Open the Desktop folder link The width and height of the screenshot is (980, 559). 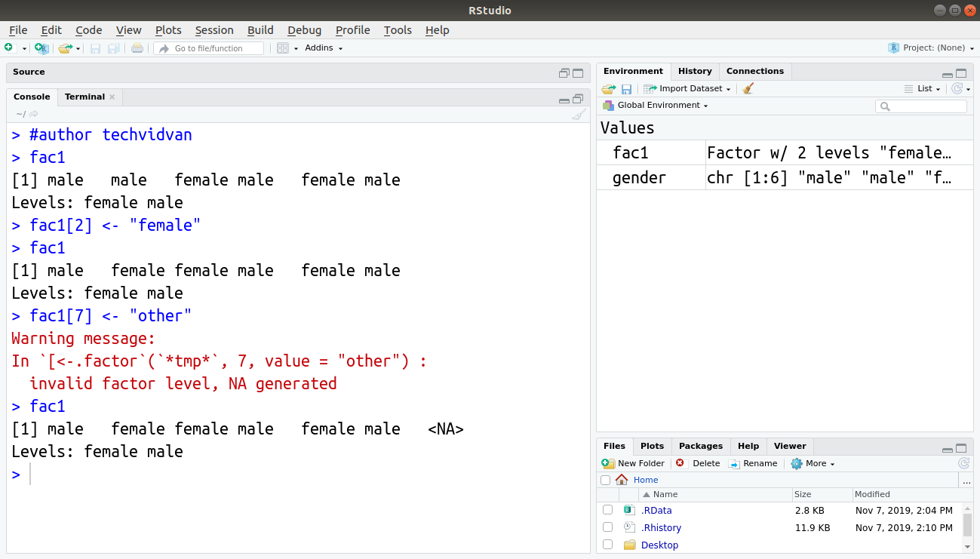pos(659,545)
